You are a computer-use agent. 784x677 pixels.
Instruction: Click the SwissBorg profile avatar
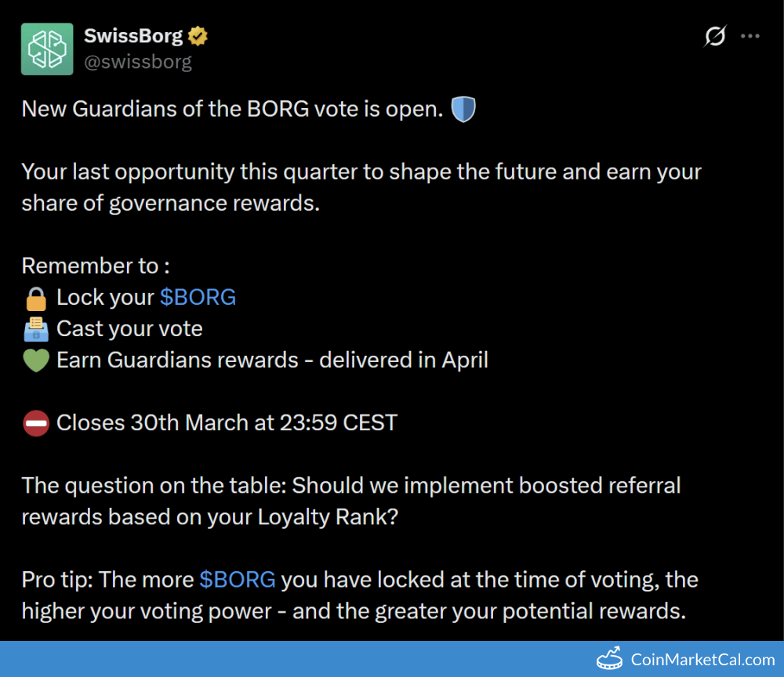pos(47,49)
